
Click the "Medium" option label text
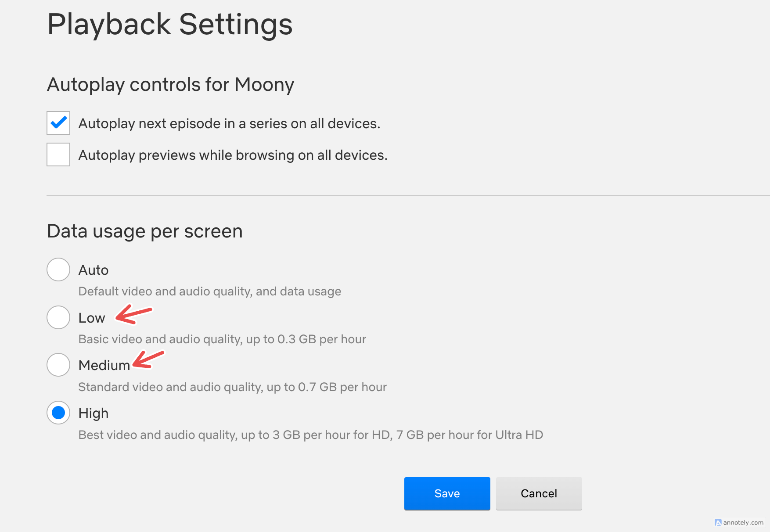pyautogui.click(x=104, y=365)
